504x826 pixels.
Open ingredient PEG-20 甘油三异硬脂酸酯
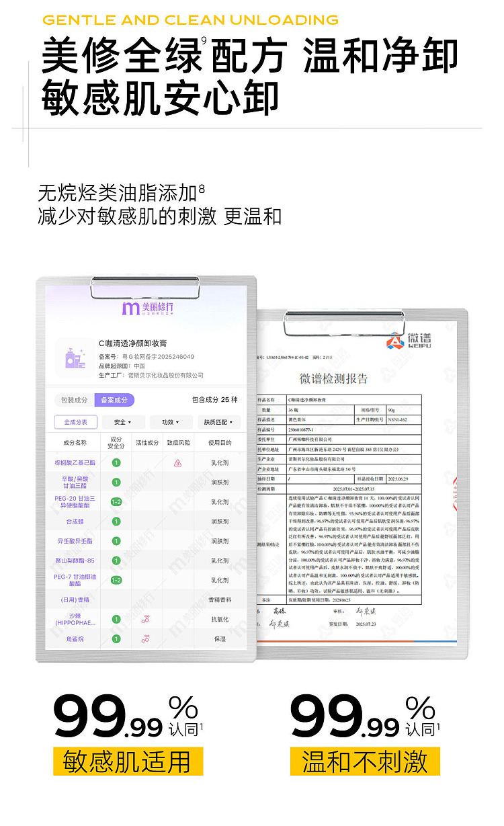click(x=75, y=502)
